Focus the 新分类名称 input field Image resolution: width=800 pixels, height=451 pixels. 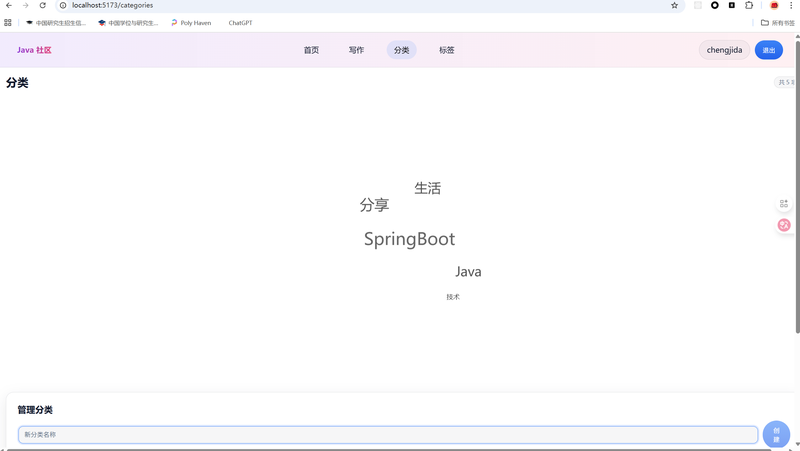(x=387, y=435)
